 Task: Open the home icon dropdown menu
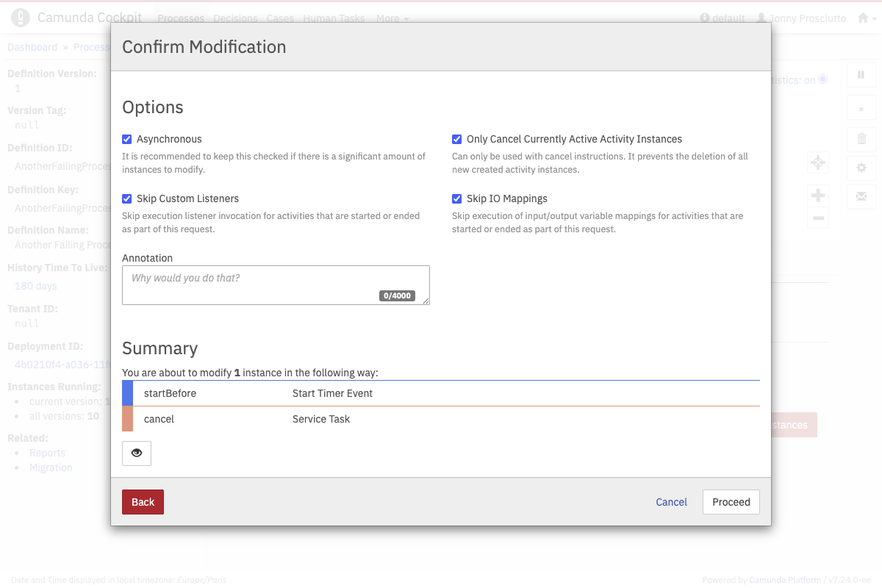coord(867,18)
